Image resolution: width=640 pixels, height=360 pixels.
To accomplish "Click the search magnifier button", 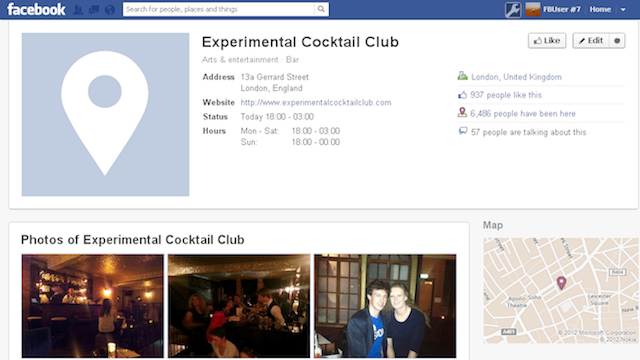I will [x=321, y=9].
